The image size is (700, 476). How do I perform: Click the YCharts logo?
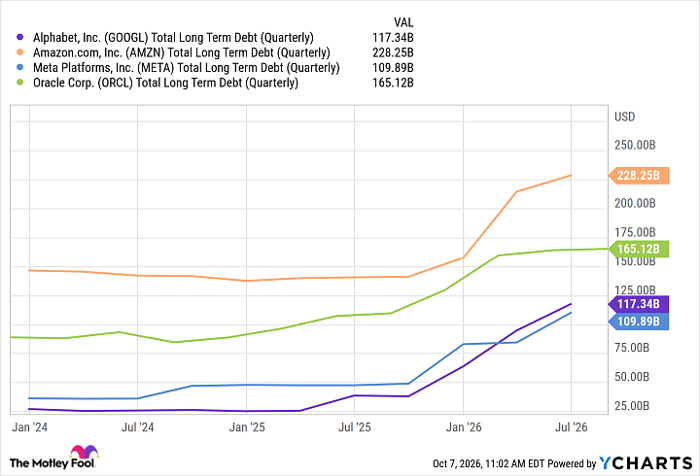tap(646, 463)
